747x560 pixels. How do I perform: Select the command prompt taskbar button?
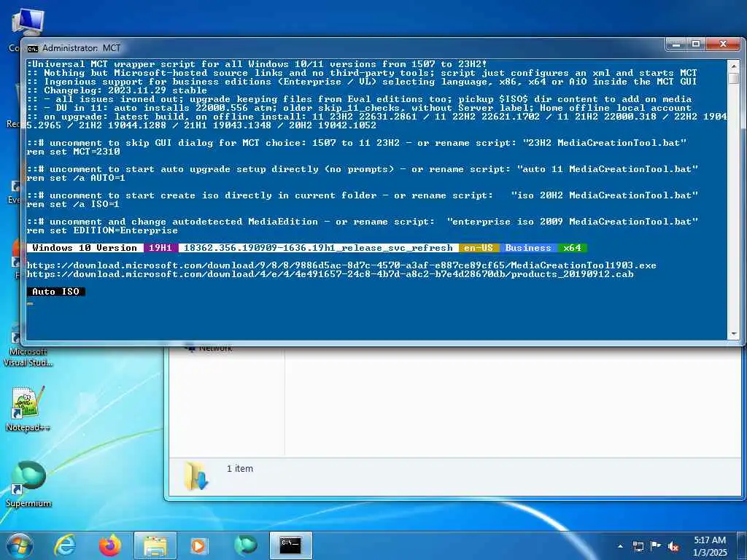(290, 545)
